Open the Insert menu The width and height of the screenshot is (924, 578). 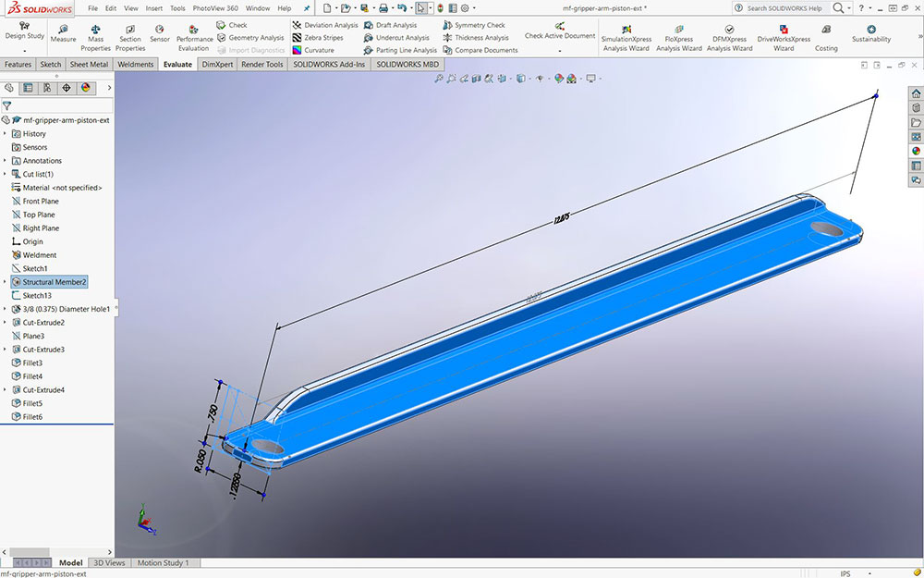153,7
